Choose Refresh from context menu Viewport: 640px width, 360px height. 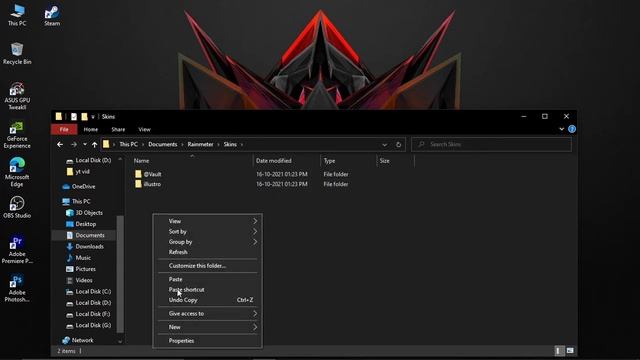pos(208,252)
